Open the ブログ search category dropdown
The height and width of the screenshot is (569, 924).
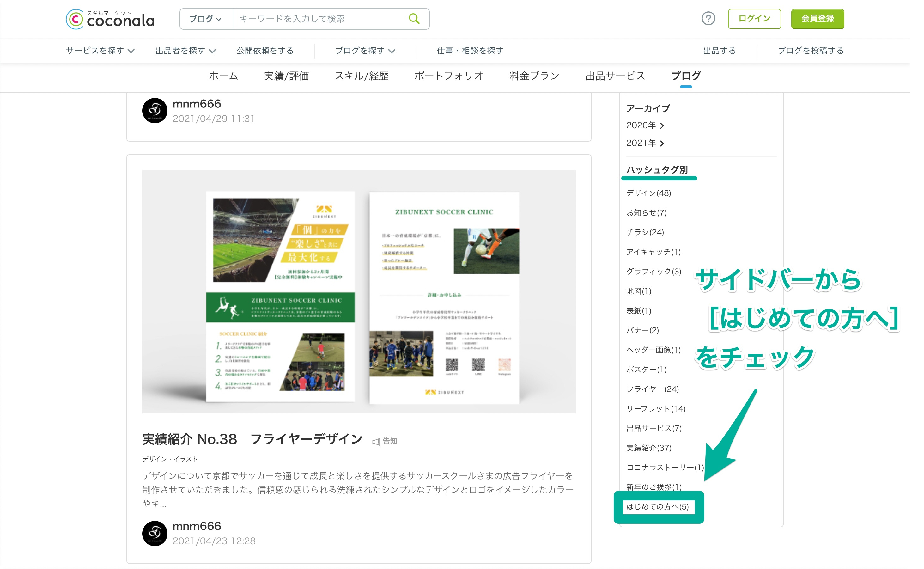click(x=206, y=19)
